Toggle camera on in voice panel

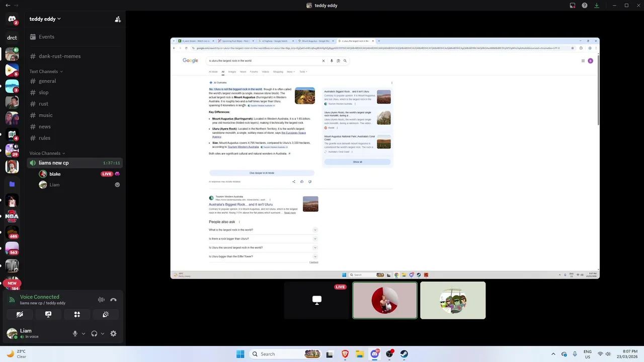point(20,314)
